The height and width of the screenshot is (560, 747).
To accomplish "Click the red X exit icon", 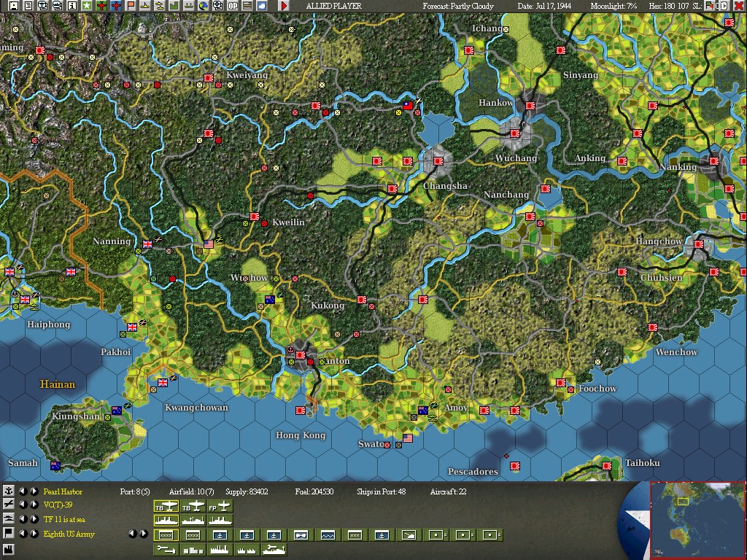I will tap(739, 6).
